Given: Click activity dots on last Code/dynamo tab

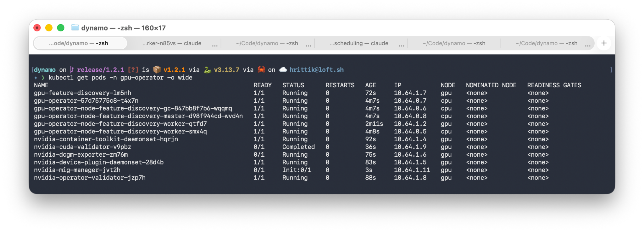Looking at the screenshot, I should pos(588,46).
